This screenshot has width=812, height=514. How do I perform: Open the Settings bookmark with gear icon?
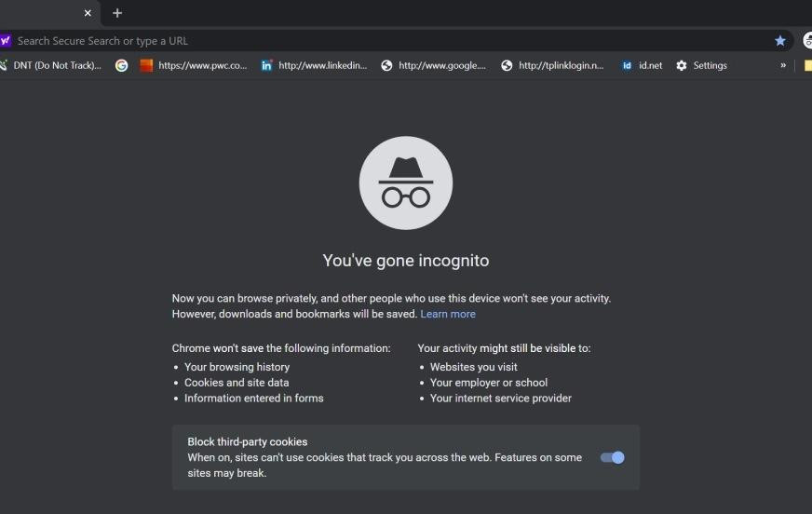[701, 66]
